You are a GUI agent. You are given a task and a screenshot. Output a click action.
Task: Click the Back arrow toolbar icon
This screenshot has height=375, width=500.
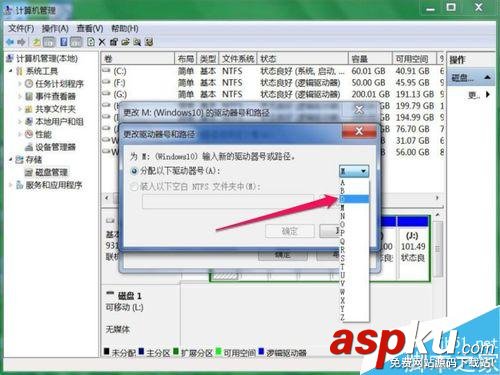[x=10, y=42]
